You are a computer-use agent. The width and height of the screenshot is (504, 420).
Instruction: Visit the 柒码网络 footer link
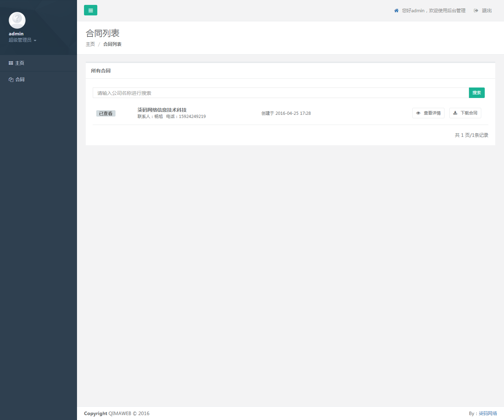coord(488,413)
